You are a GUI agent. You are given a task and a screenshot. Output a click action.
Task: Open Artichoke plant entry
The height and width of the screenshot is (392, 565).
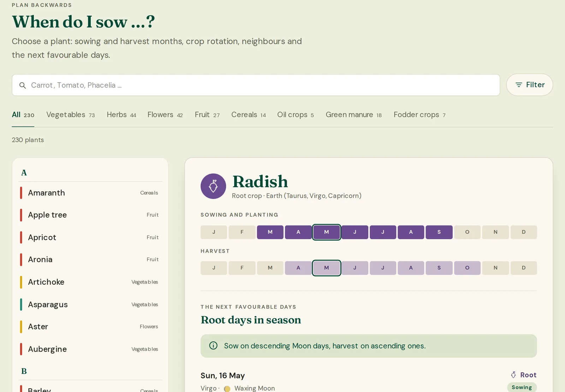[90, 282]
